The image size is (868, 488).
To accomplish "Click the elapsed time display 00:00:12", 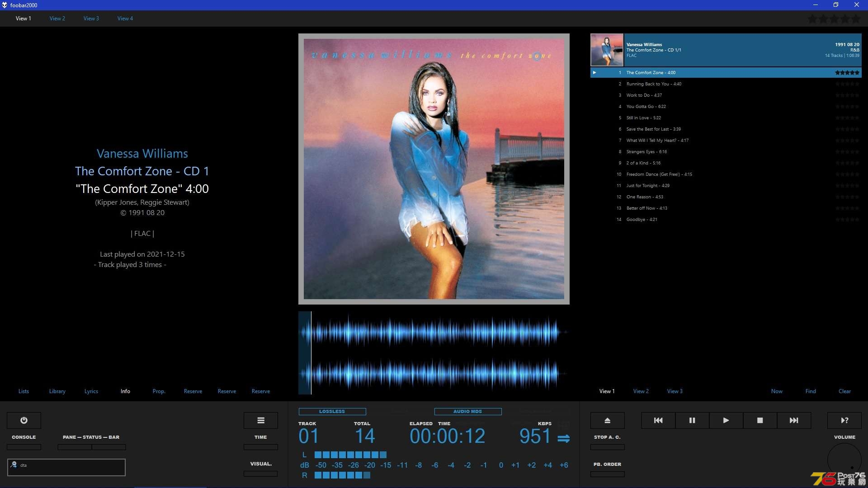I will click(447, 436).
